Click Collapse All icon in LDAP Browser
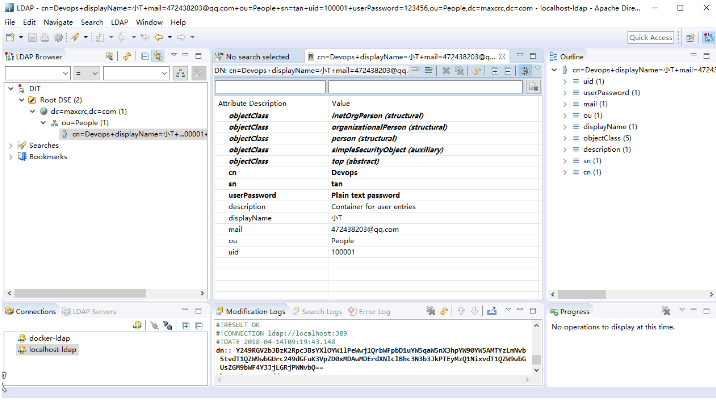The image size is (716, 400). (145, 56)
